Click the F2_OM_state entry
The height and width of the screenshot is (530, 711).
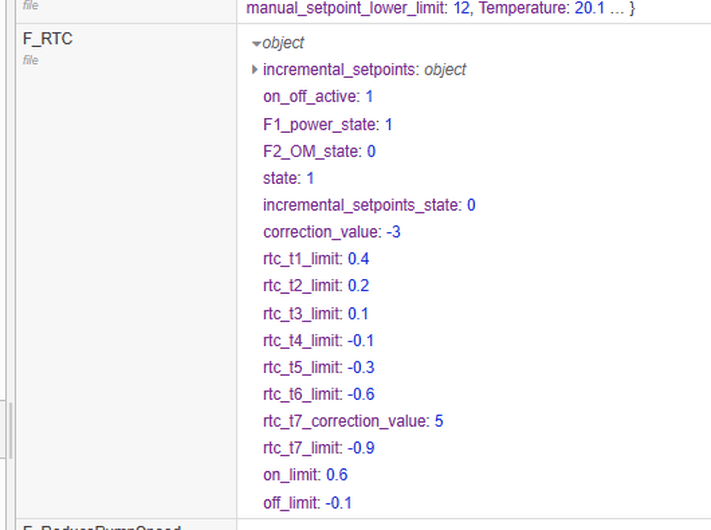tap(318, 151)
